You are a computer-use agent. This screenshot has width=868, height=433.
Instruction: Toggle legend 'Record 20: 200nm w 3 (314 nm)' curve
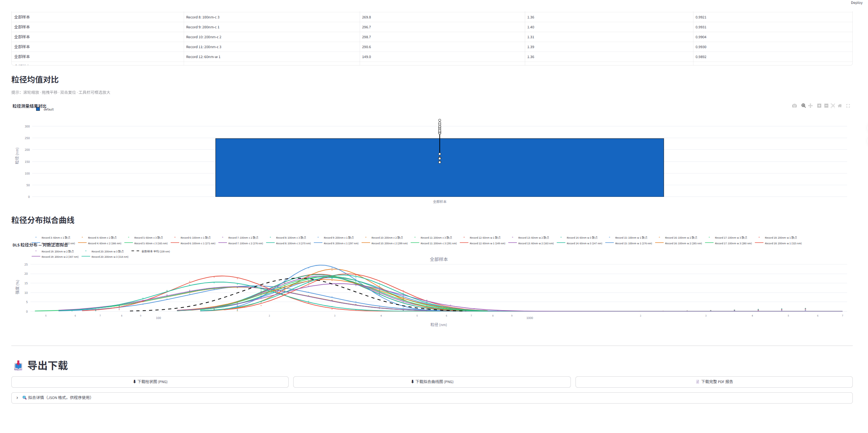(x=105, y=257)
